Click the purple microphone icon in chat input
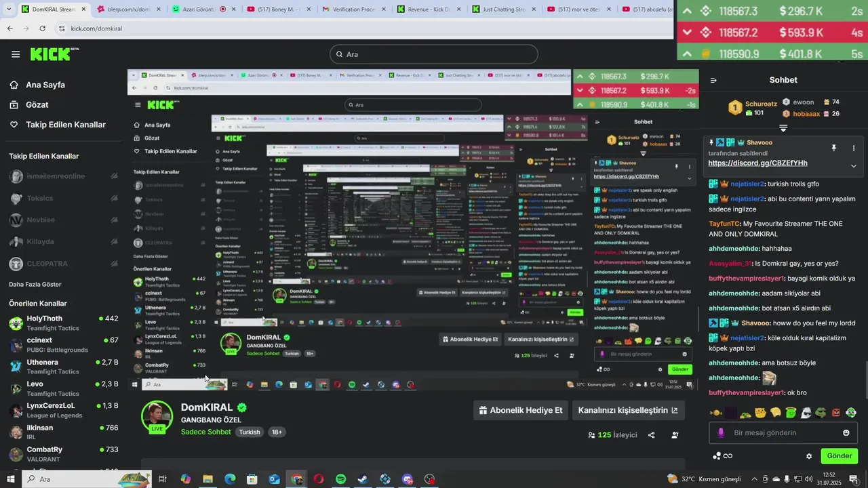The image size is (868, 488). tap(720, 432)
